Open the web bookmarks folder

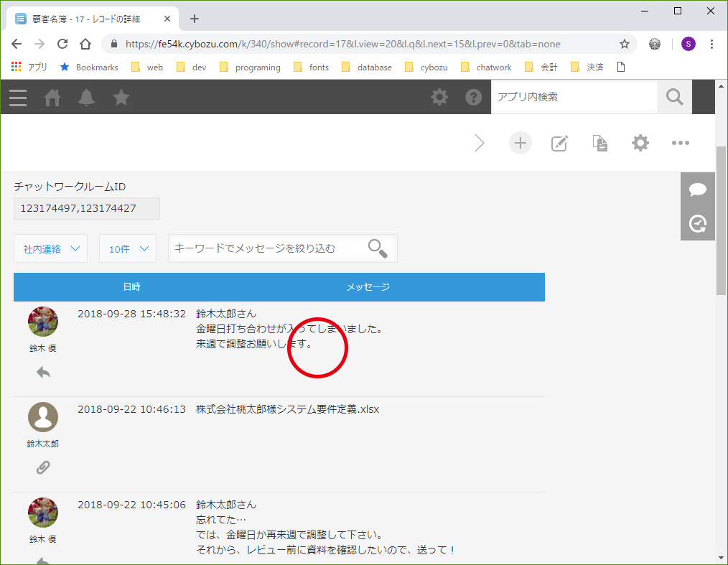pos(147,67)
